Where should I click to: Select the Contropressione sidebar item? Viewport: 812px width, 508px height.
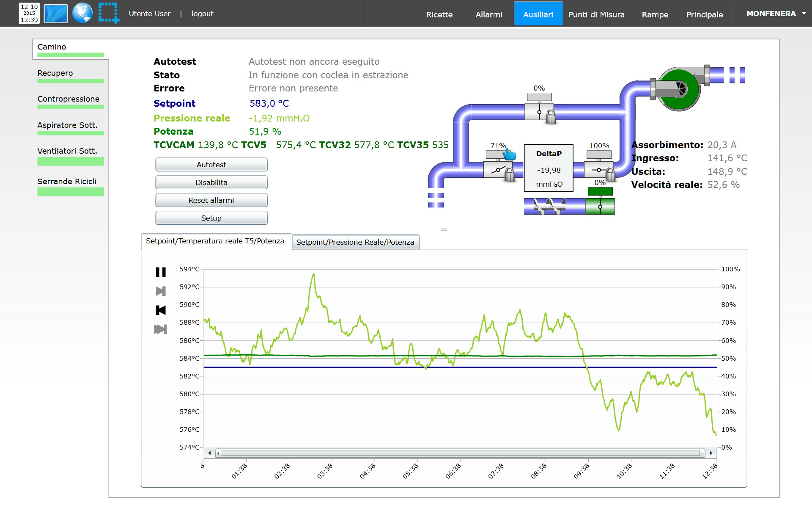click(x=71, y=101)
